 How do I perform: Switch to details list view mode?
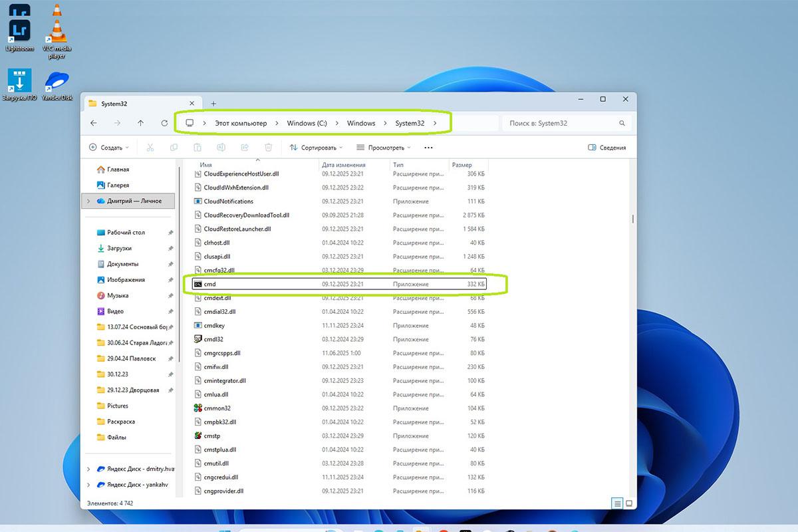point(617,503)
